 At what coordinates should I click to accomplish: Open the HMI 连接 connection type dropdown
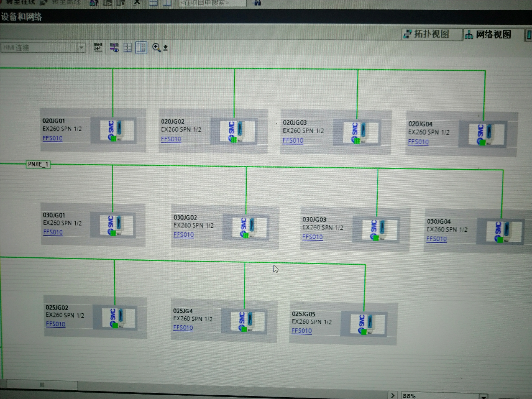[x=81, y=48]
